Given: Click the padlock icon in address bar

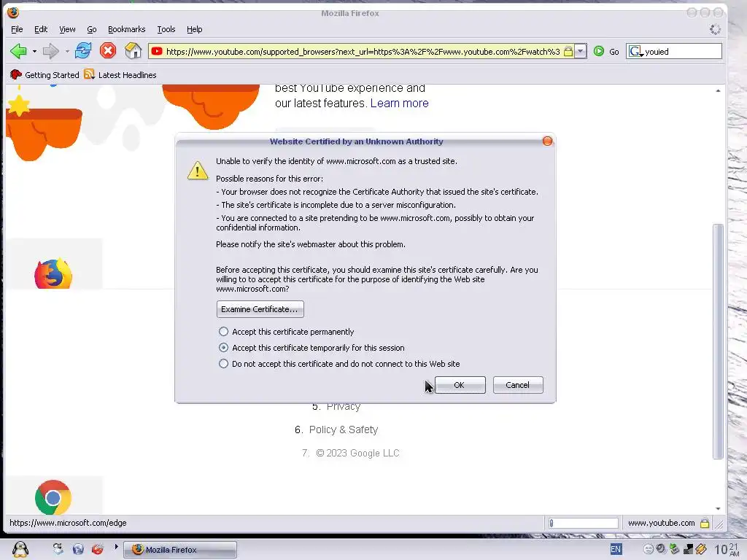Looking at the screenshot, I should pyautogui.click(x=568, y=52).
